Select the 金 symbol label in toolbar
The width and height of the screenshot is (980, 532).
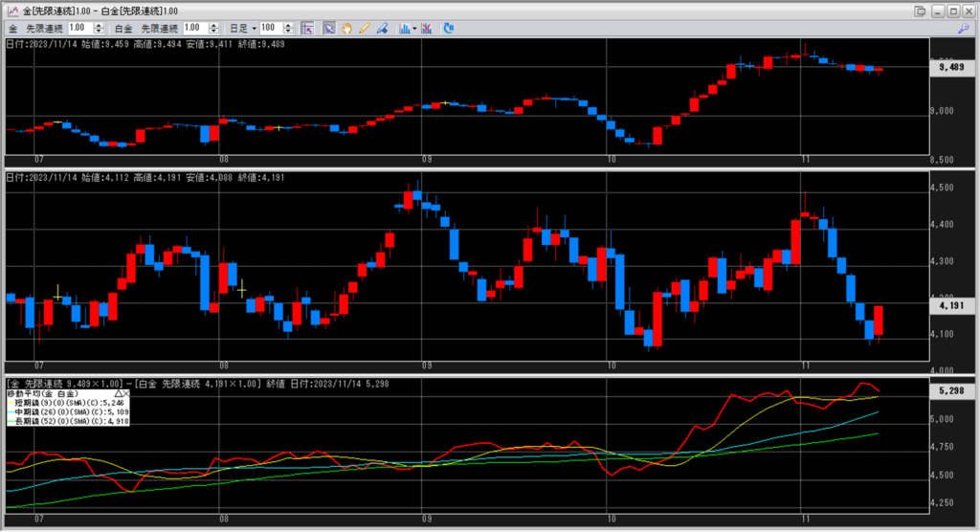tap(12, 28)
